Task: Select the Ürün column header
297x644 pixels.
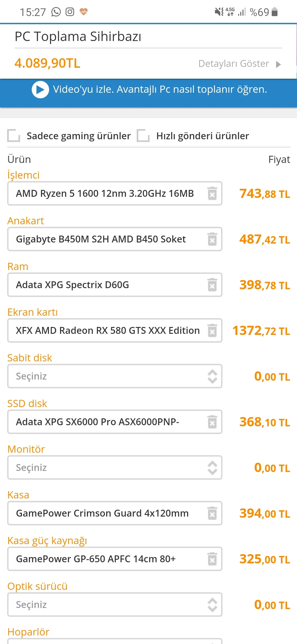Action: pyautogui.click(x=19, y=159)
